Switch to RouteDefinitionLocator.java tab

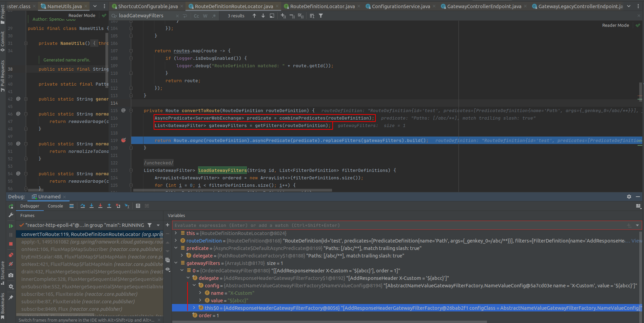tap(322, 6)
